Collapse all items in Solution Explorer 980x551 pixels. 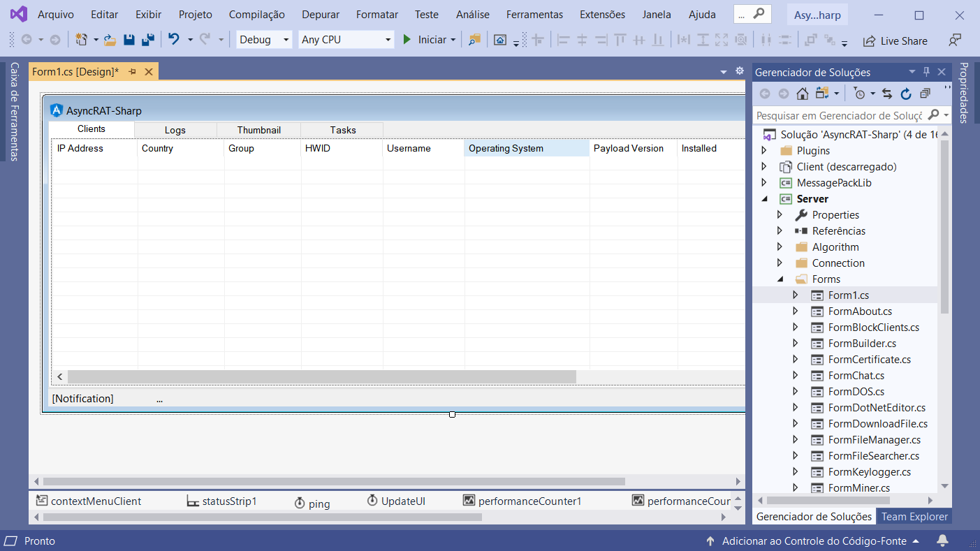925,94
